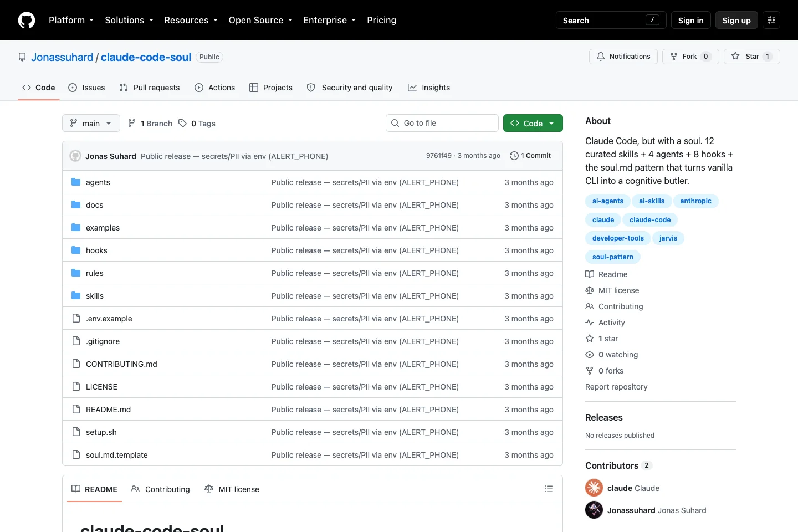Screen dimensions: 798x532
Task: Open the commit history clock icon
Action: (514, 156)
